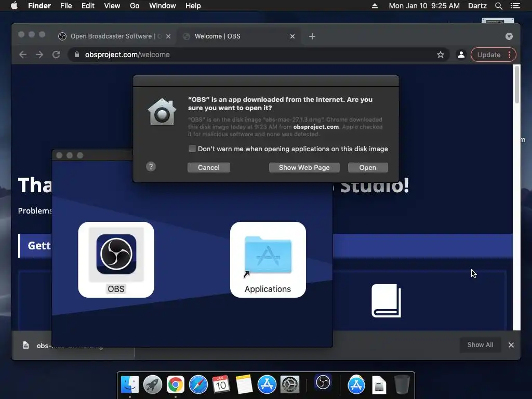Expand the tab search dropdown arrow
This screenshot has width=532, height=399.
(509, 36)
